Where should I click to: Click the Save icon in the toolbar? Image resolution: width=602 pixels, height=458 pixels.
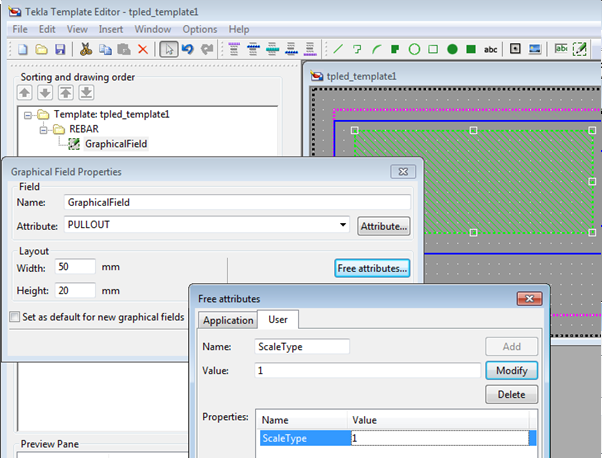pos(60,49)
